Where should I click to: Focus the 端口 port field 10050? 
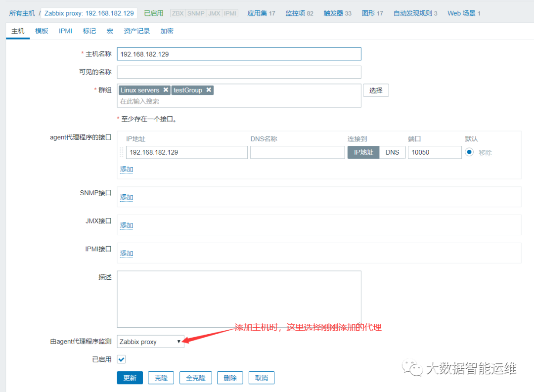coord(435,152)
